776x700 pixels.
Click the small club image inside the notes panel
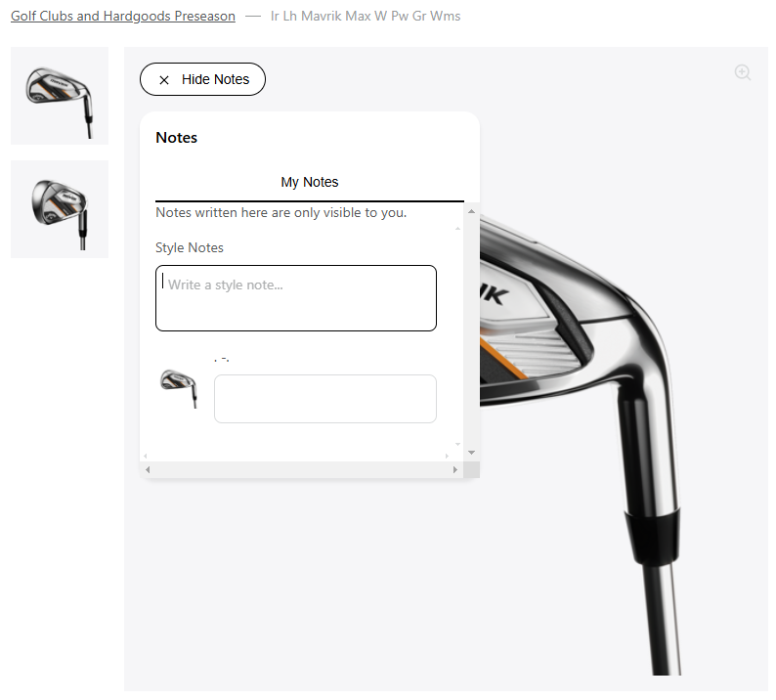pyautogui.click(x=179, y=388)
